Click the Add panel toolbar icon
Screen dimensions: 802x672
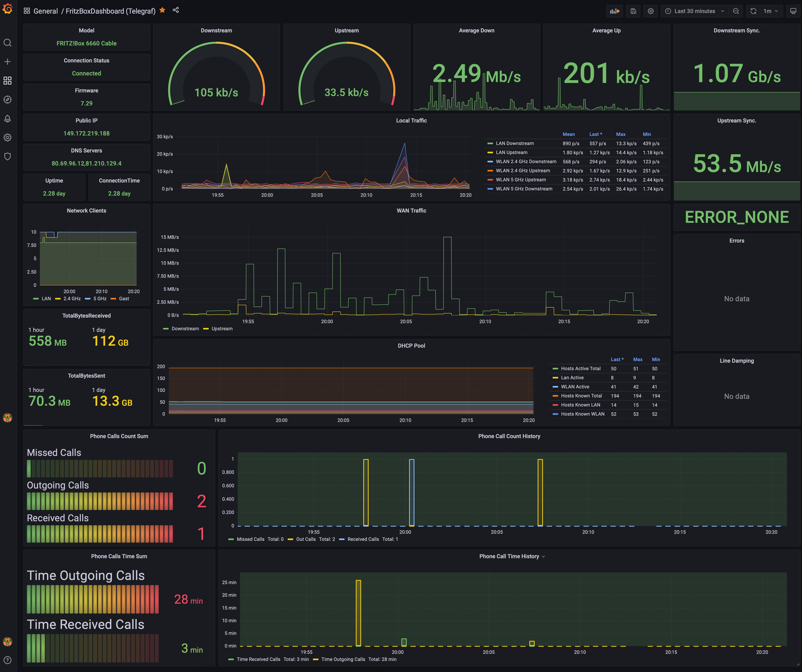[614, 11]
